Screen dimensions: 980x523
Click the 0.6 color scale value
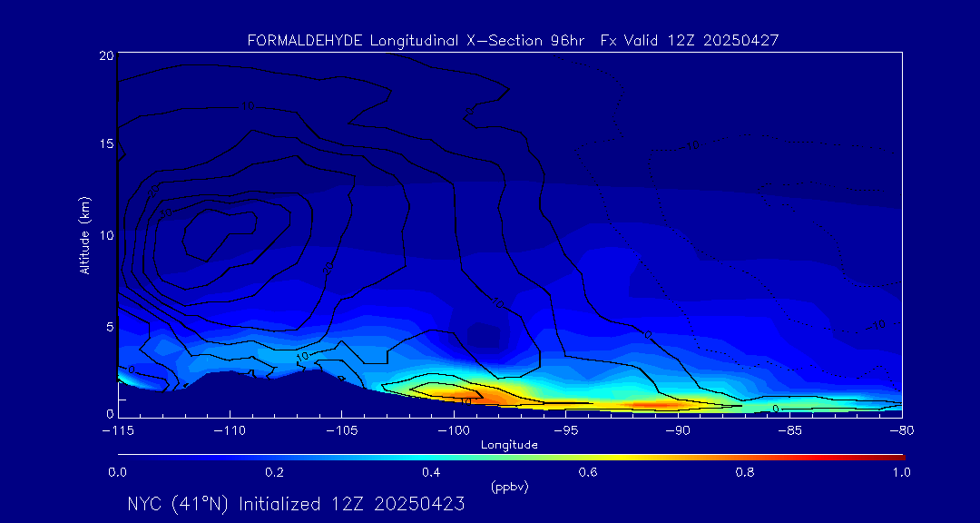pos(588,472)
